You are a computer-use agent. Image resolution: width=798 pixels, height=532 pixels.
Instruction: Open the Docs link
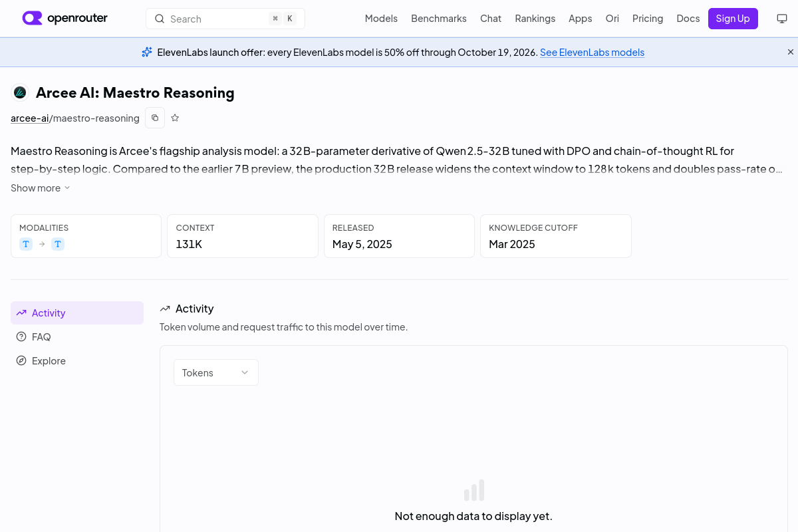tap(688, 19)
